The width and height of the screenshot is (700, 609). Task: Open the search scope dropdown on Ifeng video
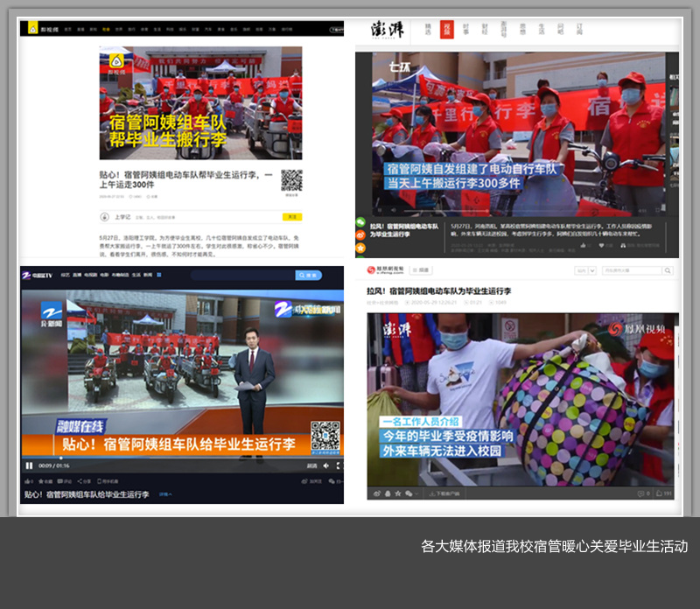(591, 271)
